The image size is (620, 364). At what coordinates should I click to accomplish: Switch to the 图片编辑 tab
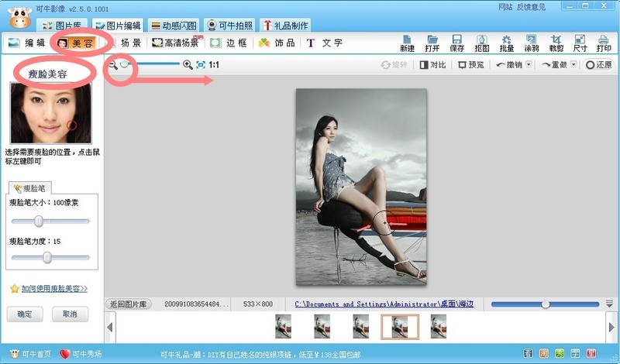click(x=119, y=26)
